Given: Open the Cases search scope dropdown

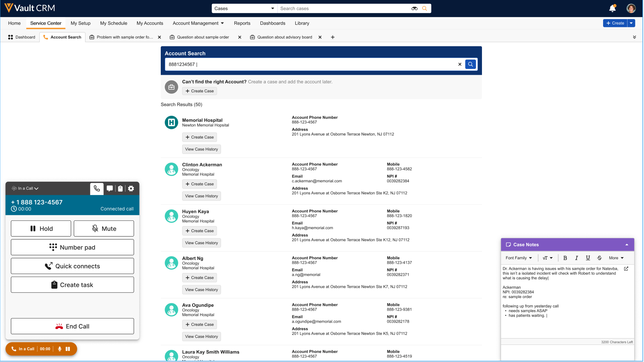Looking at the screenshot, I should pos(244,9).
